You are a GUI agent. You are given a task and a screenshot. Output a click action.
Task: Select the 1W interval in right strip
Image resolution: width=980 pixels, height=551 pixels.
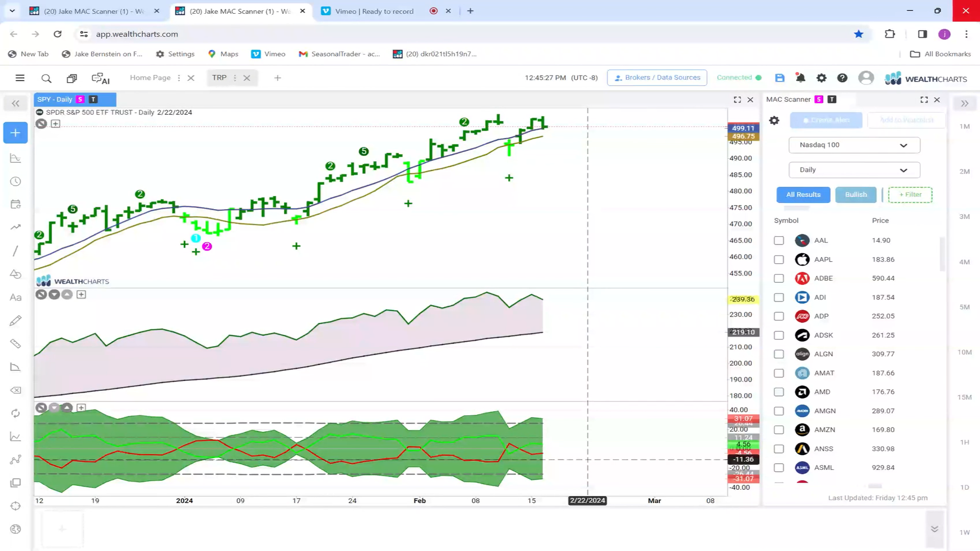[964, 533]
